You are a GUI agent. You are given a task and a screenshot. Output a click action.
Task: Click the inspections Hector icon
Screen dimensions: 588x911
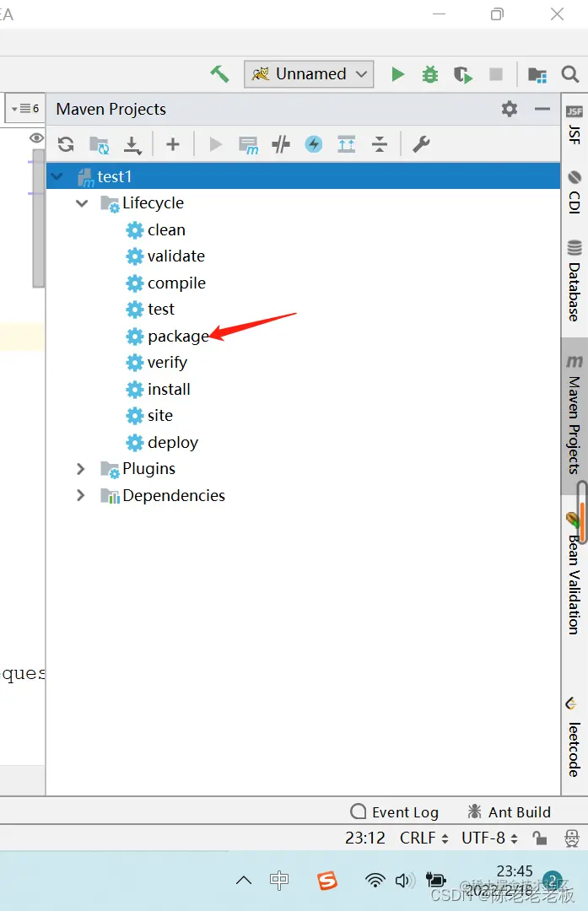click(x=572, y=838)
